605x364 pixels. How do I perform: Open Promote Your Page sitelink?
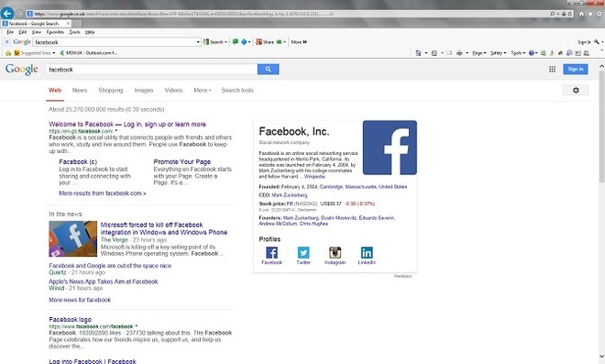point(182,161)
